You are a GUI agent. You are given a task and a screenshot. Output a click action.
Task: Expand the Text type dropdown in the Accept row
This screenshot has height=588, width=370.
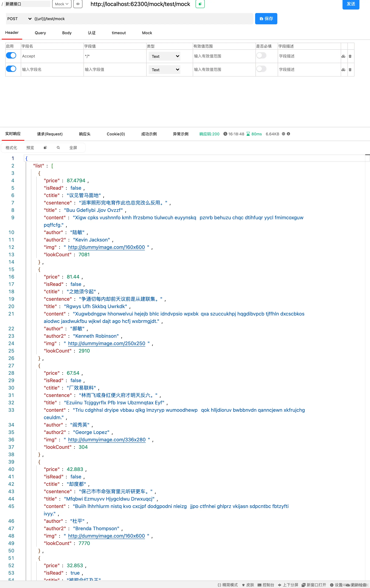(x=165, y=56)
